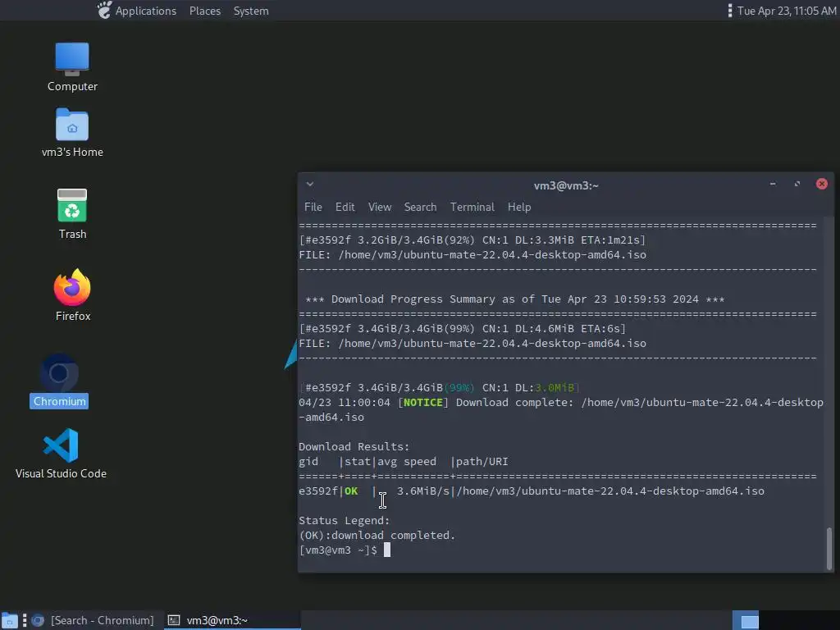
Task: Click the green OK status text
Action: point(351,491)
